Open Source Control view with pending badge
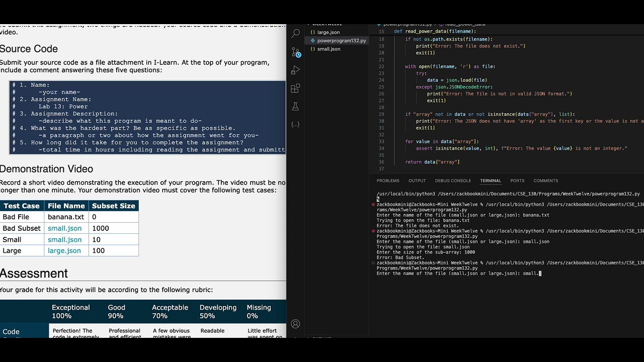 pos(296,52)
